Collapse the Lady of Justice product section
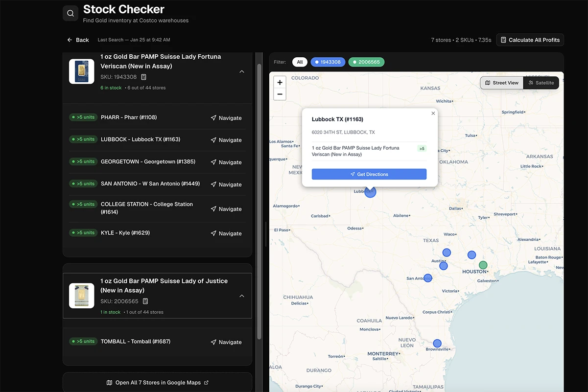This screenshot has width=588, height=392. click(241, 296)
